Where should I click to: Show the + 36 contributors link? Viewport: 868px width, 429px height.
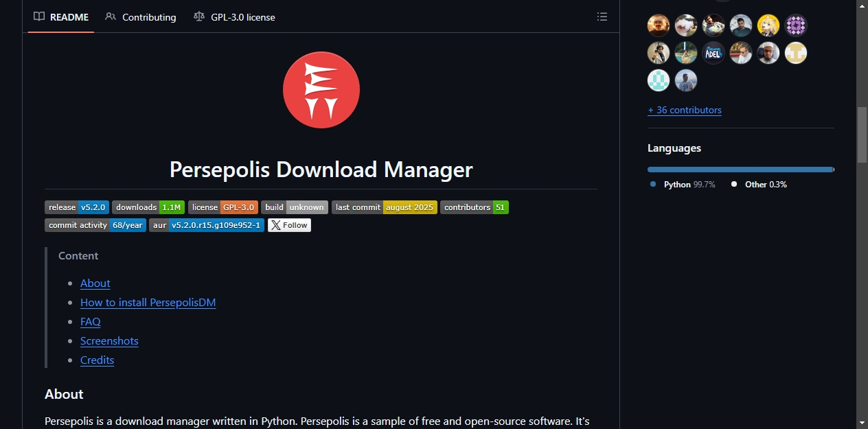[685, 110]
